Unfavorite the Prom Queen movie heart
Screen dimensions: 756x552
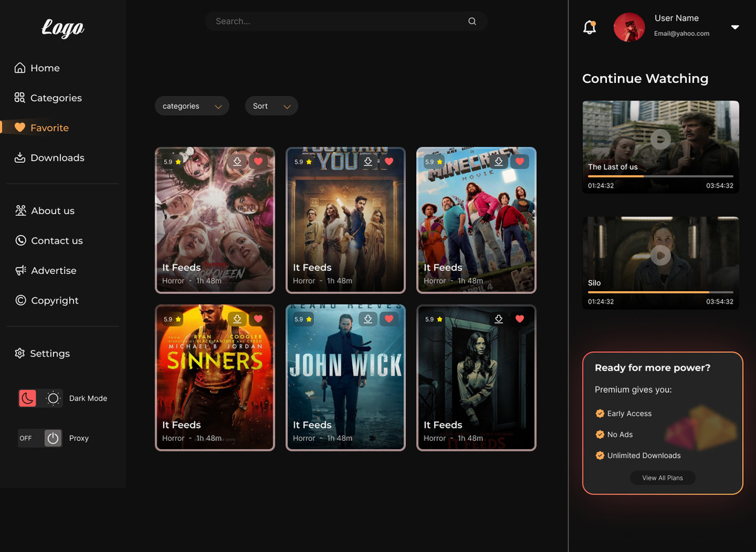[258, 161]
